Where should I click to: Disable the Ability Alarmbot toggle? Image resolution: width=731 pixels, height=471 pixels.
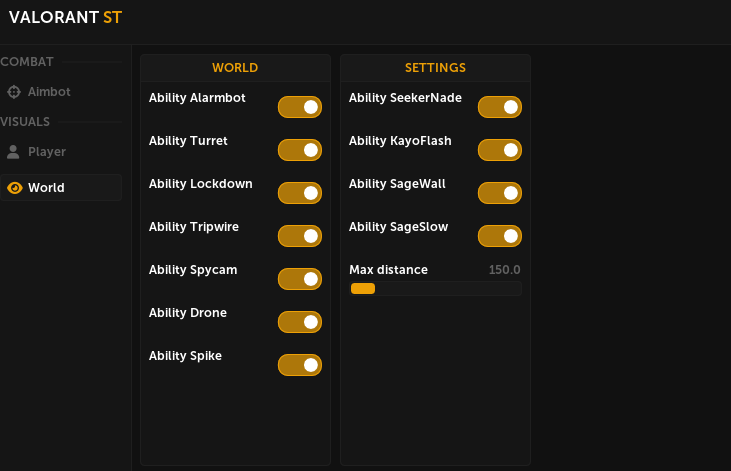tap(299, 107)
